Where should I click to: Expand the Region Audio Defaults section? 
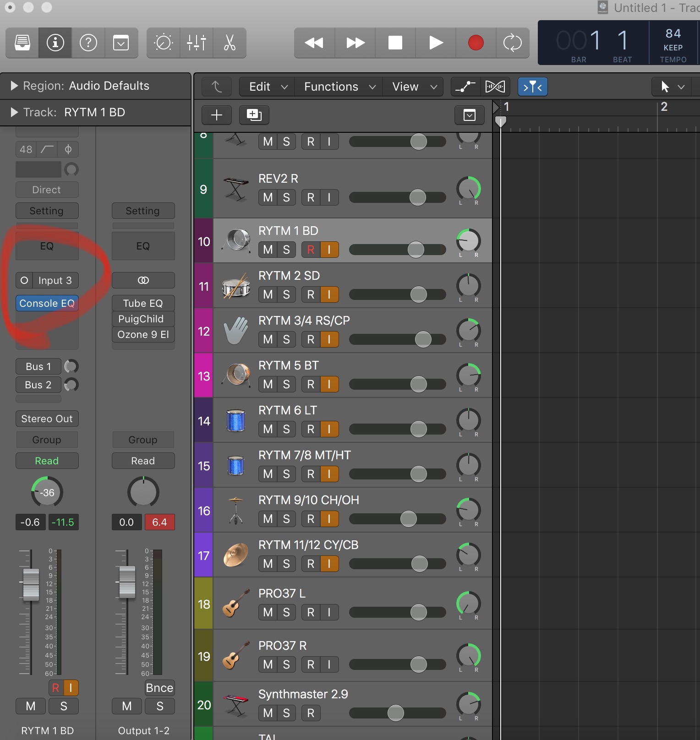coord(14,86)
